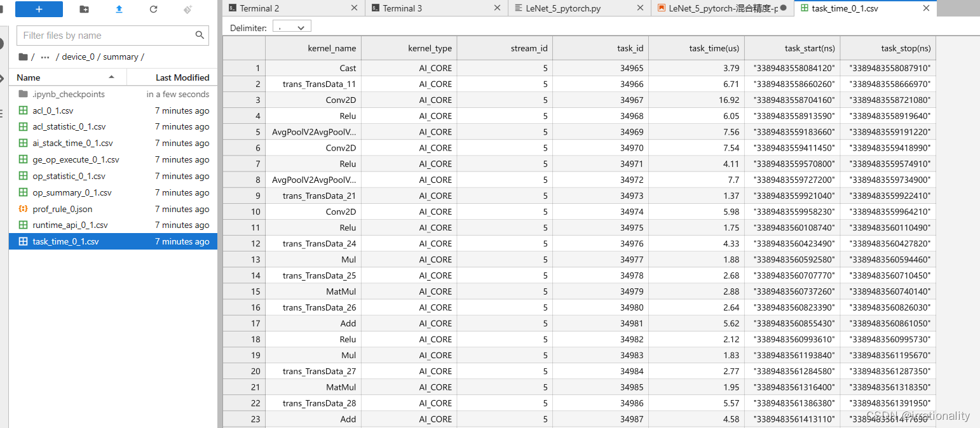Sort files by the Name column header
Image resolution: width=980 pixels, height=428 pixels.
[68, 77]
